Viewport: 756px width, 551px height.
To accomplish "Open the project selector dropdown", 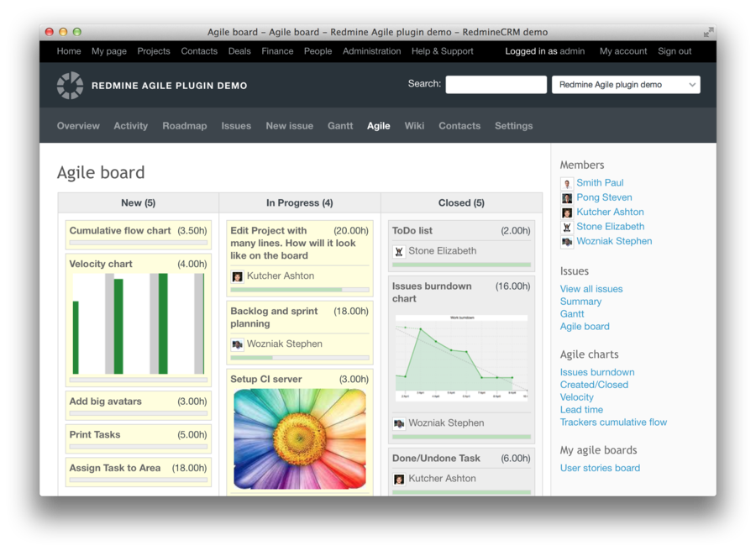I will 626,85.
